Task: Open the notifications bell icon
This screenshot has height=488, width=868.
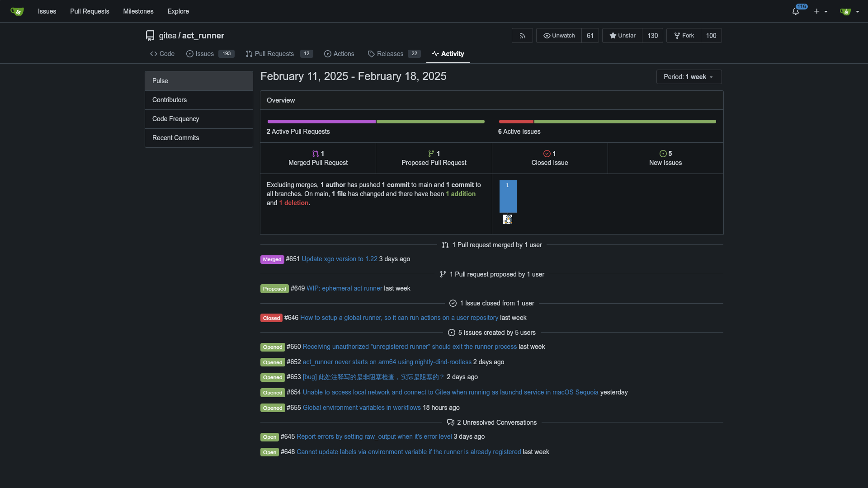Action: pos(796,11)
